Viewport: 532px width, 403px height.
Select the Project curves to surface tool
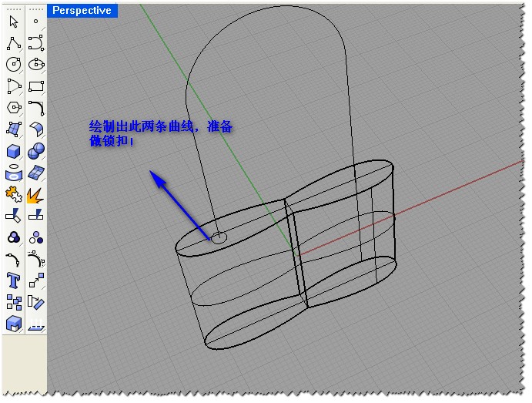pos(14,173)
